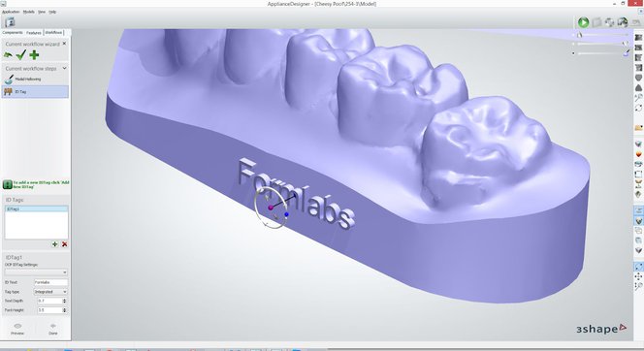Add a new ID tag
644x351 pixels.
tap(54, 244)
